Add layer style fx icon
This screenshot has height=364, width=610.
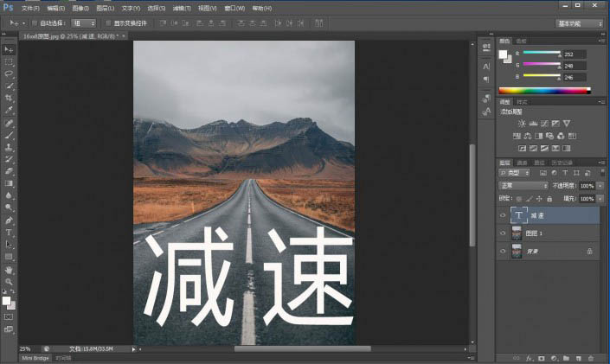(529, 358)
